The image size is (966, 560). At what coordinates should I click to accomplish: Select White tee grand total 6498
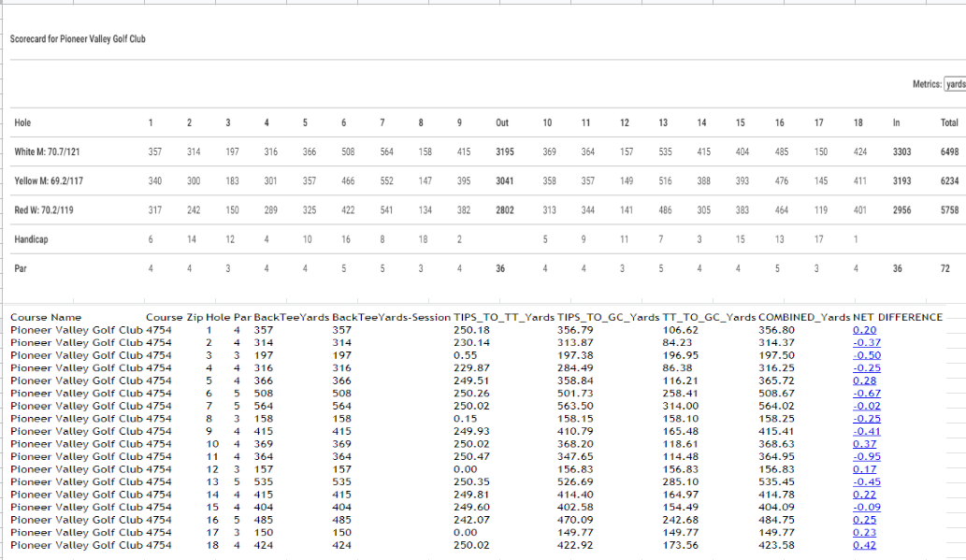pos(949,151)
